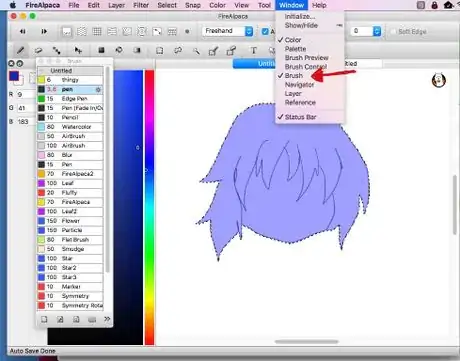Uncheck Brush in the Window menu

pos(294,76)
